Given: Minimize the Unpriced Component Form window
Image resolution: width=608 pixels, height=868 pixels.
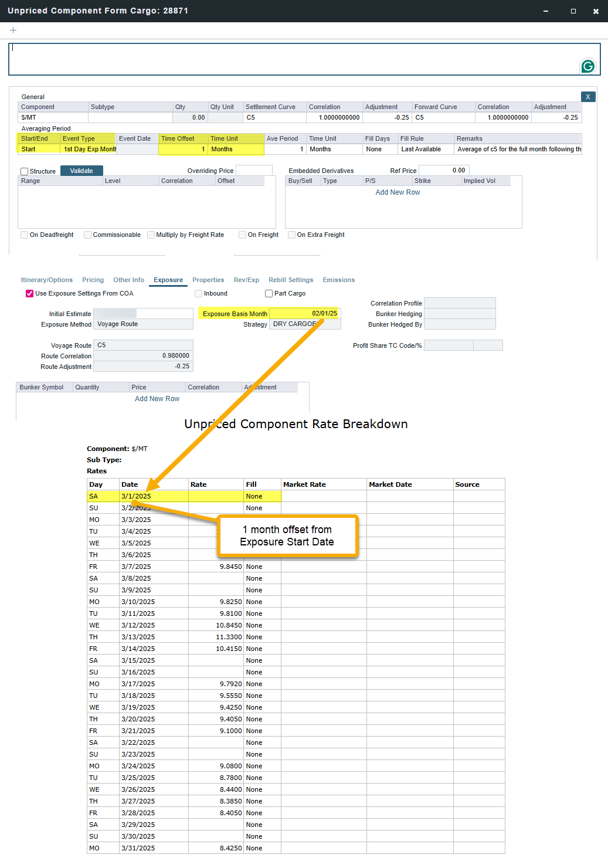Looking at the screenshot, I should pyautogui.click(x=546, y=11).
